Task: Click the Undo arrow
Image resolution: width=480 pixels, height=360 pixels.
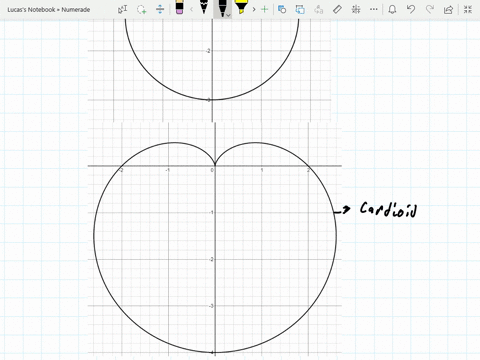Action: pos(411,9)
